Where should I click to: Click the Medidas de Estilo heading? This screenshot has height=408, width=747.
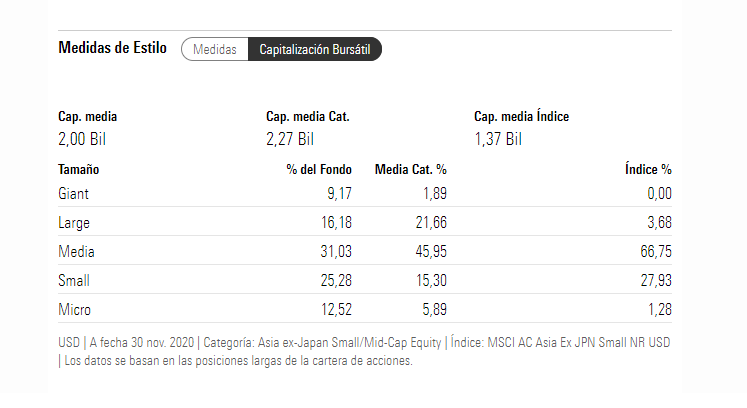coord(112,48)
